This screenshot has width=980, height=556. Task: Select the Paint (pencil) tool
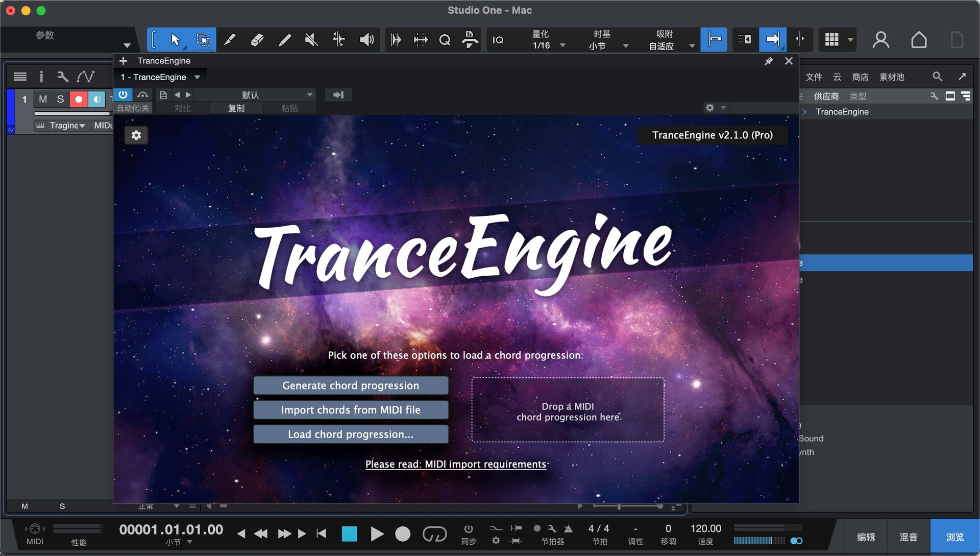pos(284,40)
